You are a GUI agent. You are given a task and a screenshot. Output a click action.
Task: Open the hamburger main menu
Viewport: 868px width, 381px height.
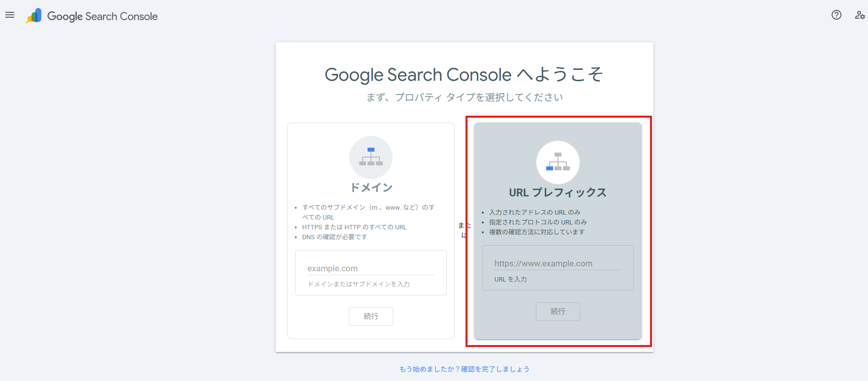[x=10, y=15]
